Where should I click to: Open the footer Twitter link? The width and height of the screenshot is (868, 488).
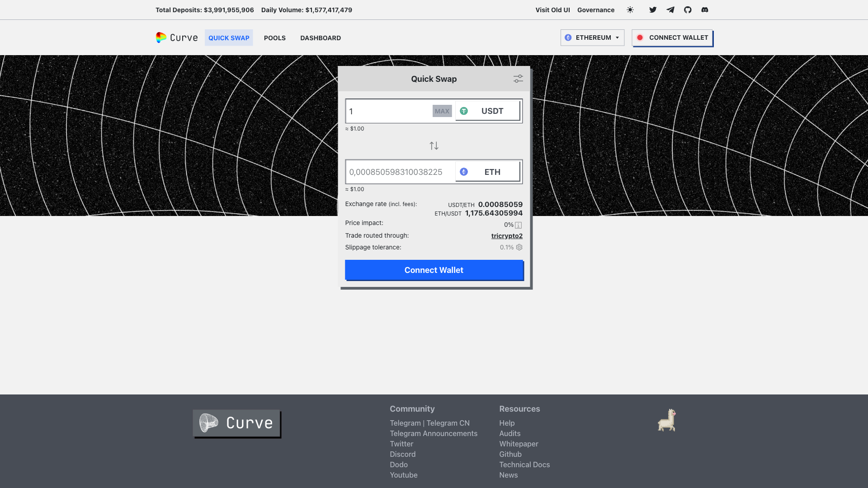tap(401, 444)
